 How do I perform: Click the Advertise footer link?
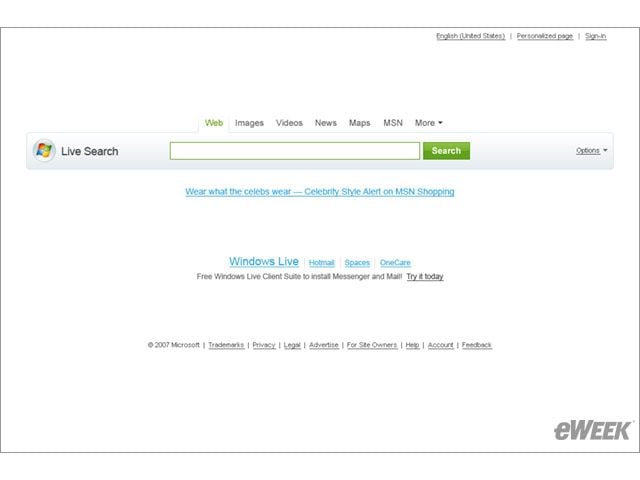(x=324, y=345)
